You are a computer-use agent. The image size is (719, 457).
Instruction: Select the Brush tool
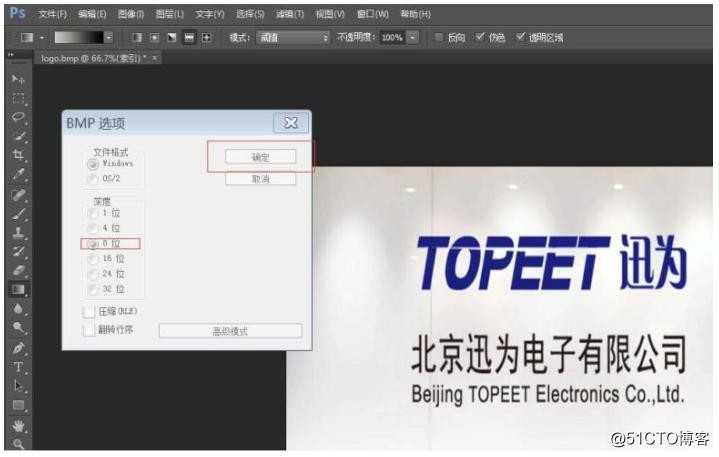tap(18, 214)
